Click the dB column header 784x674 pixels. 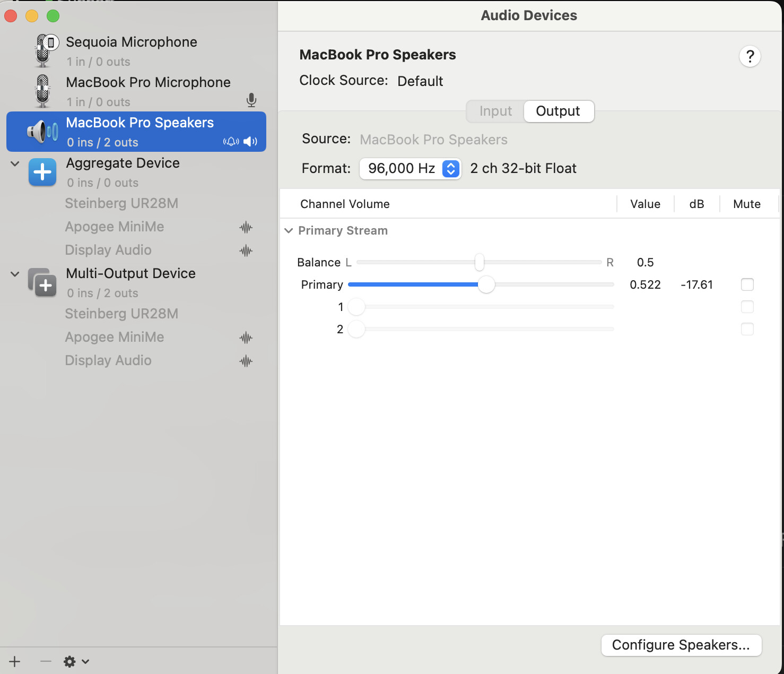pos(696,204)
